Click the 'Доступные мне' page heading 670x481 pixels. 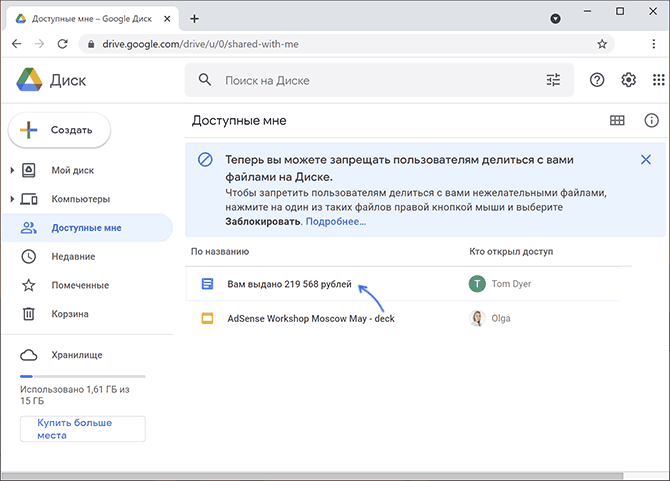239,120
